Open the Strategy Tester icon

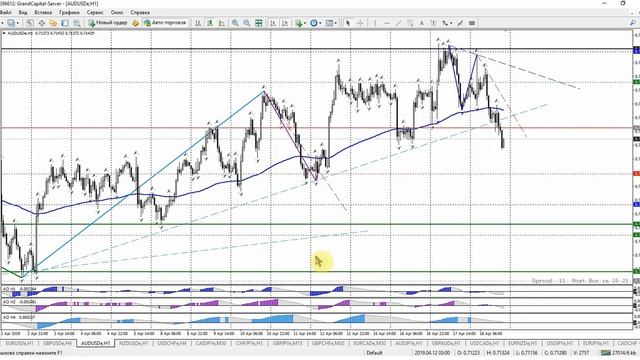(76, 23)
